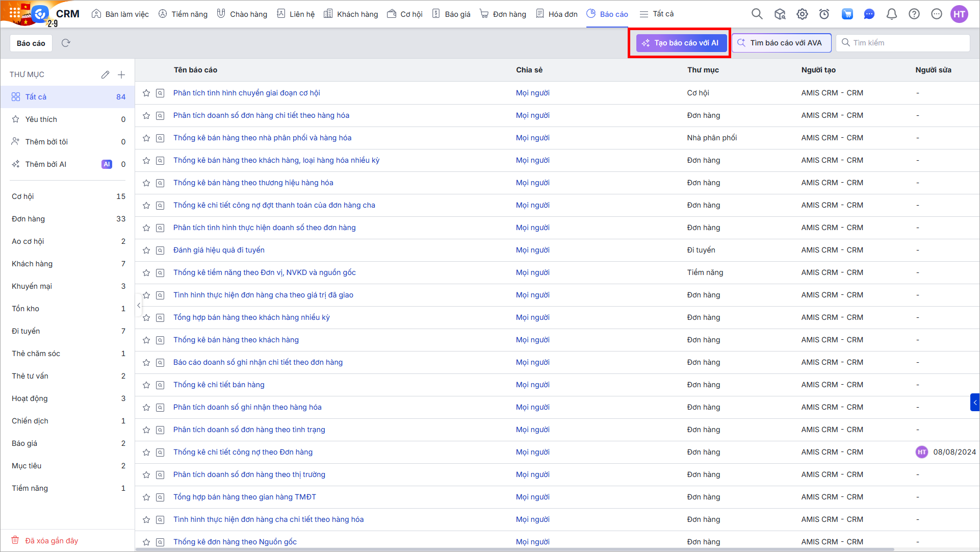
Task: Click Tạo báo cáo với AI button
Action: 681,43
